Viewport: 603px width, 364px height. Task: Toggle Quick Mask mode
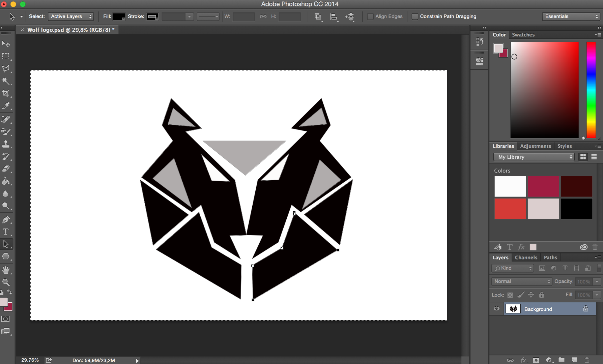6,319
